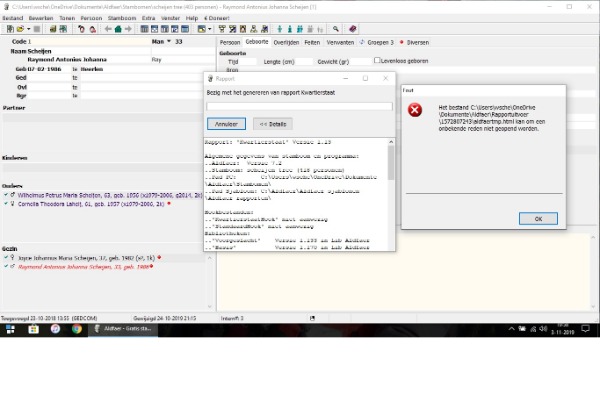Click the book icon at toolbar end
The height and width of the screenshot is (412, 600).
pyautogui.click(x=352, y=30)
